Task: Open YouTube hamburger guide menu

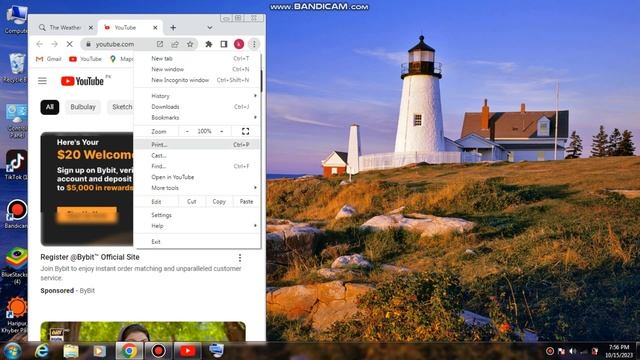Action: click(x=42, y=81)
